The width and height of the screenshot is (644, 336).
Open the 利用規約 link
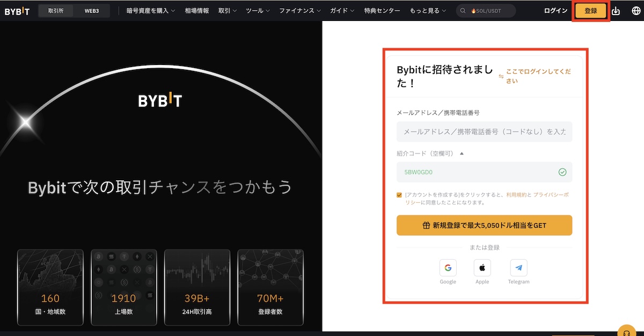point(515,195)
